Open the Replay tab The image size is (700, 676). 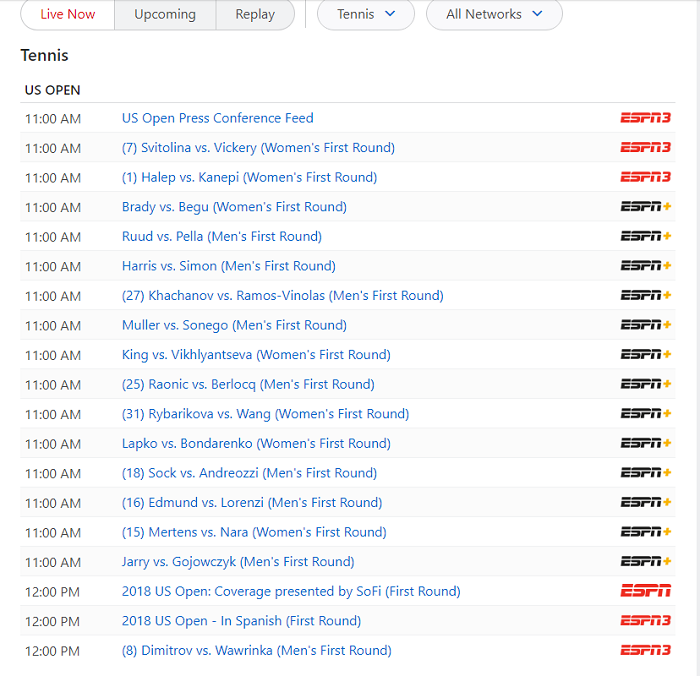(255, 14)
